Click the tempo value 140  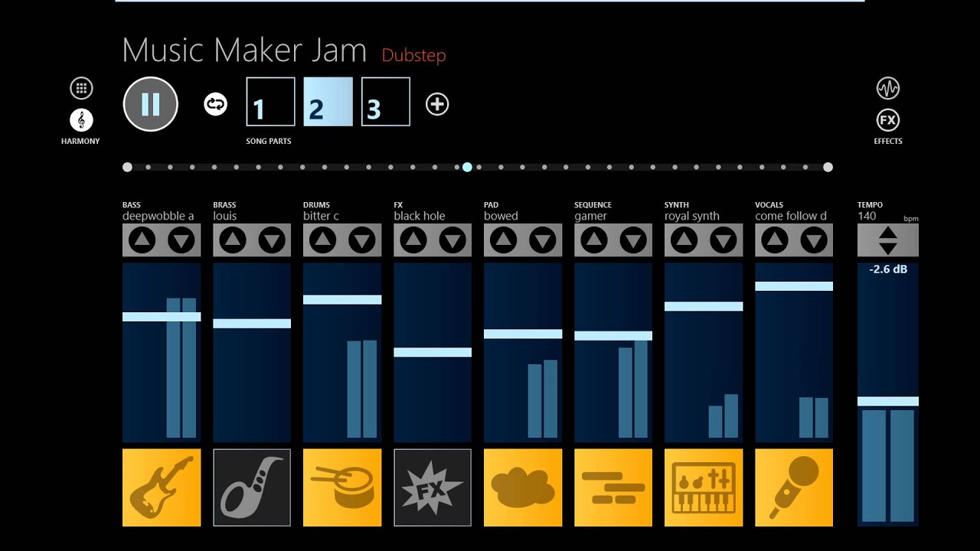(x=867, y=216)
